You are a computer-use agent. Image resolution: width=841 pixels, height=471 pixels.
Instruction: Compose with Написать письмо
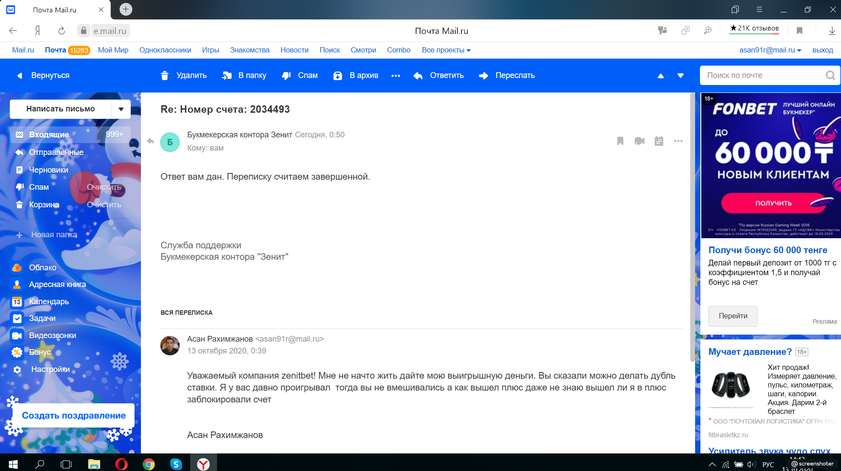pyautogui.click(x=61, y=109)
